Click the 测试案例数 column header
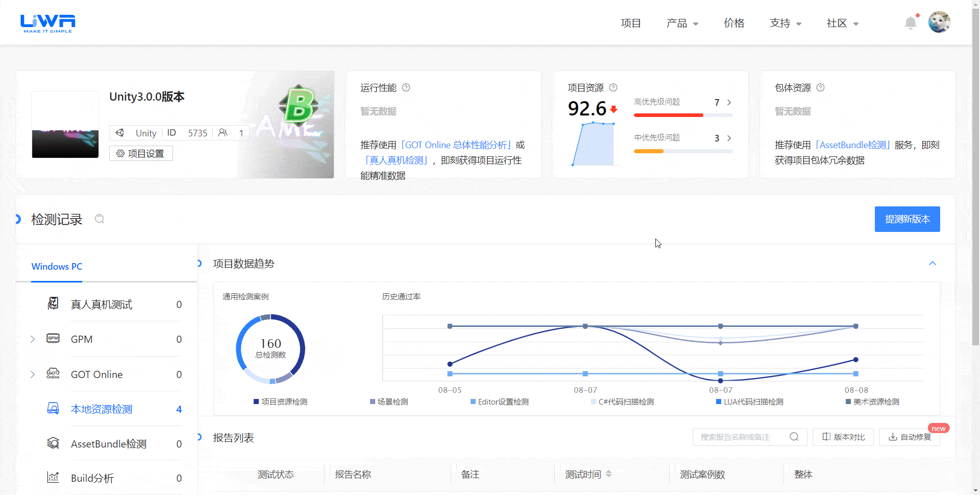980x495 pixels. pos(702,474)
